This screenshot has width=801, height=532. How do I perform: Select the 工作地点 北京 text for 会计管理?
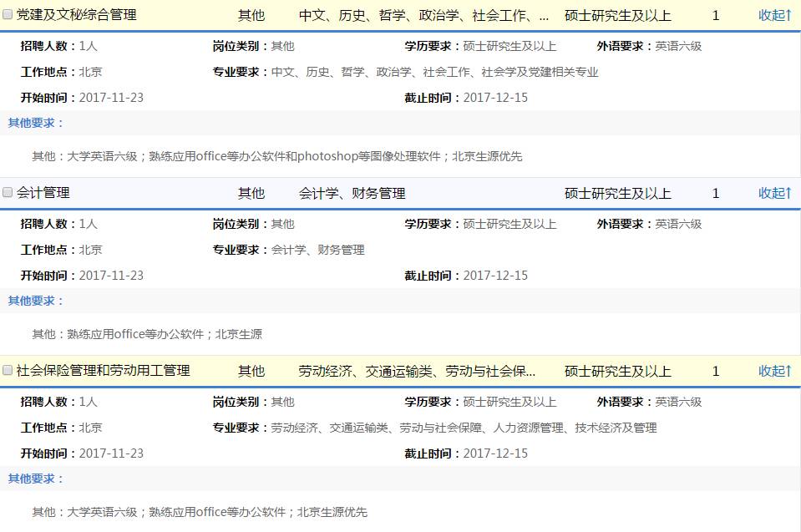point(90,249)
